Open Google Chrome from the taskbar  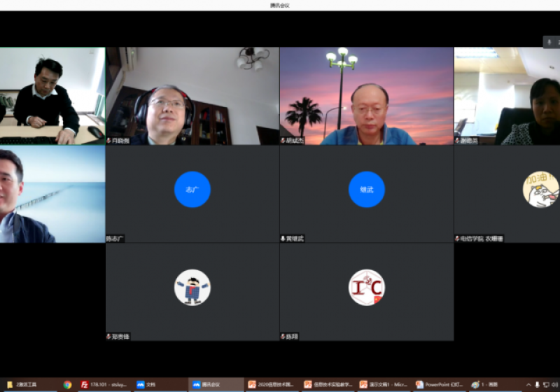pos(68,384)
